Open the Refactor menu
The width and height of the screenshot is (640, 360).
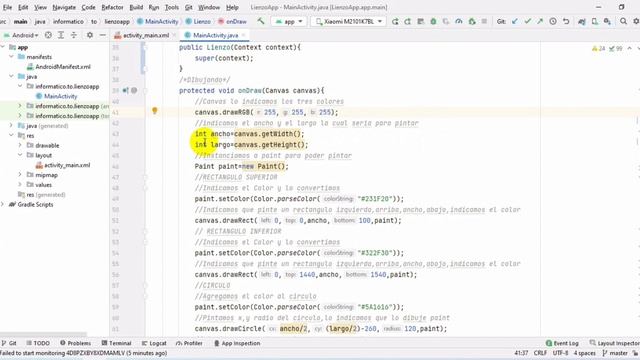click(112, 7)
